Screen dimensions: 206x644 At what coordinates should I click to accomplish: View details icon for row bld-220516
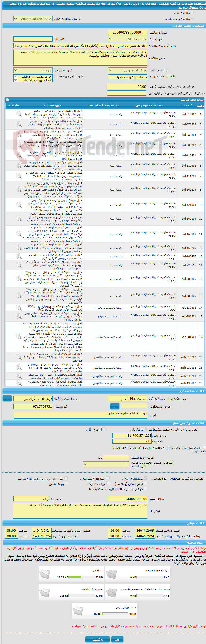point(19,265)
